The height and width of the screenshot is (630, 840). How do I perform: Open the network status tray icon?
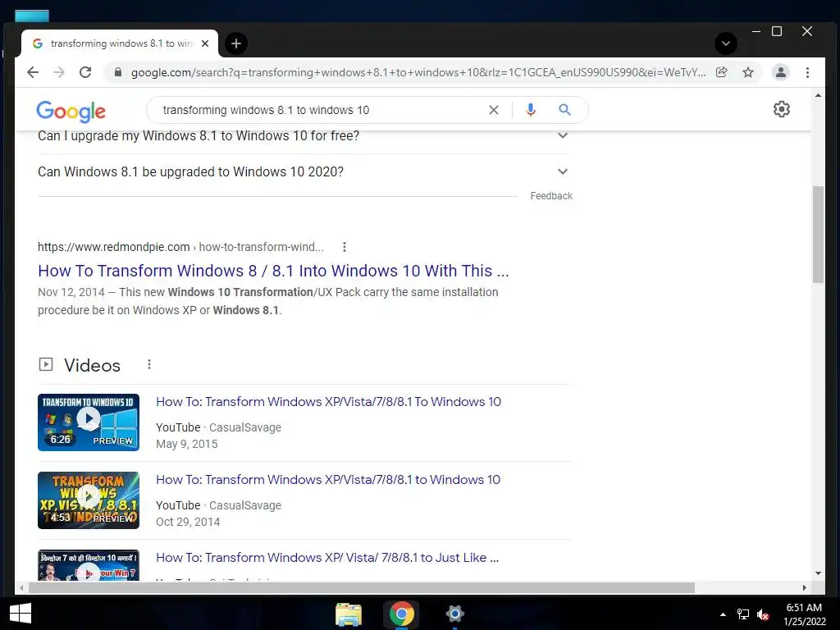[x=742, y=614]
